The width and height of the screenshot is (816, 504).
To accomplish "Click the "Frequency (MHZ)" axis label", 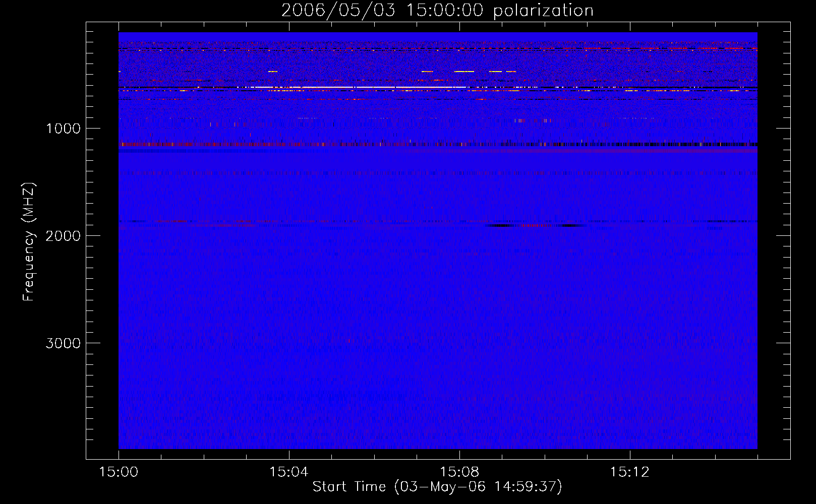I will 29,242.
